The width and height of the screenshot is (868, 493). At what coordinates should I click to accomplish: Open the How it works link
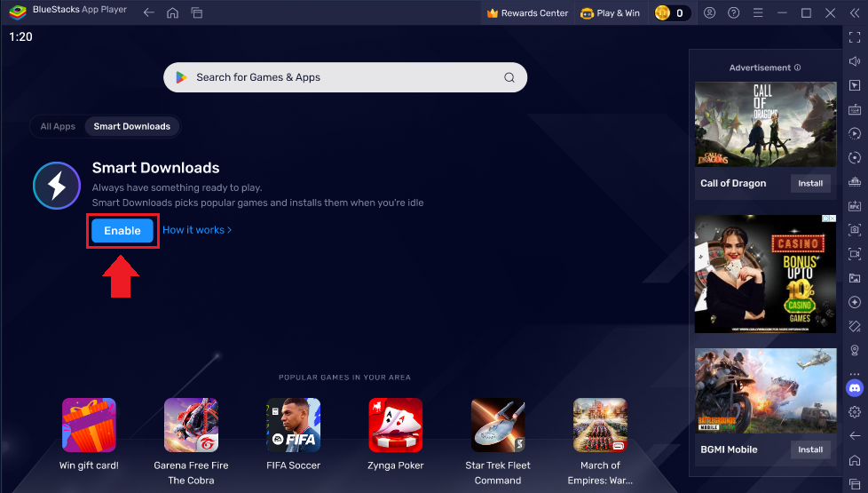coord(197,230)
